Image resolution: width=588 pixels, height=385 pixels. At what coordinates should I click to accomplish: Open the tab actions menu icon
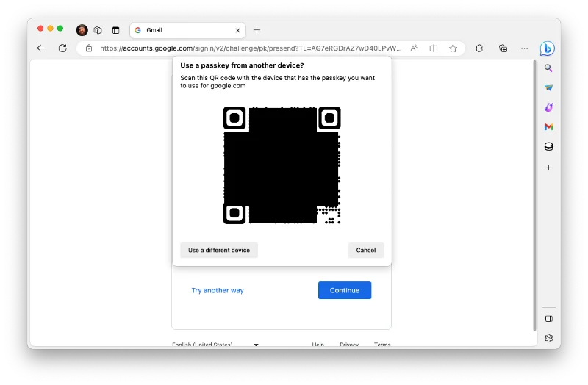(115, 30)
